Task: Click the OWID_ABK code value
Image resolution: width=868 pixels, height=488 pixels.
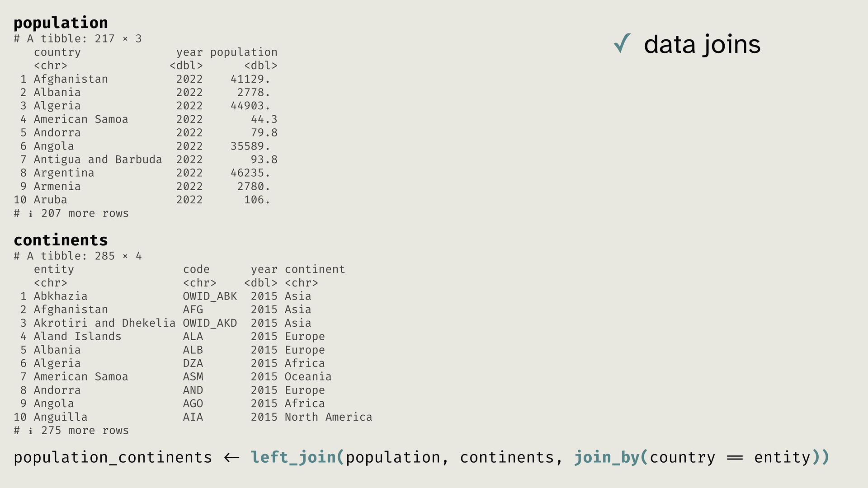Action: click(x=210, y=296)
